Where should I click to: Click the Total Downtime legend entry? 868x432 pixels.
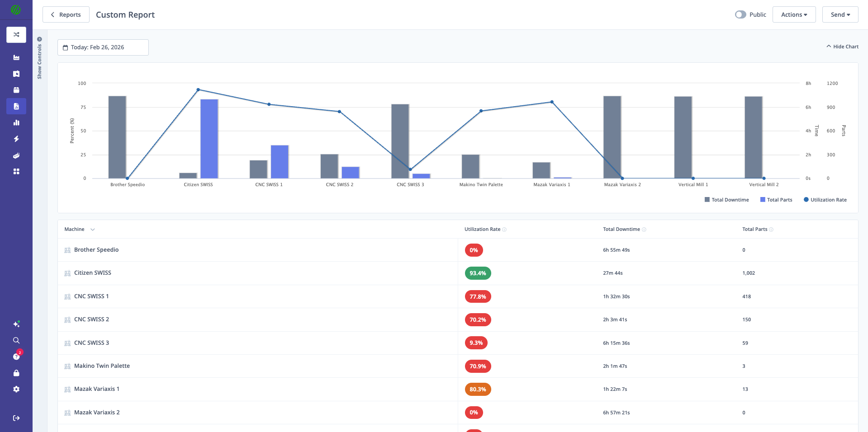(726, 199)
